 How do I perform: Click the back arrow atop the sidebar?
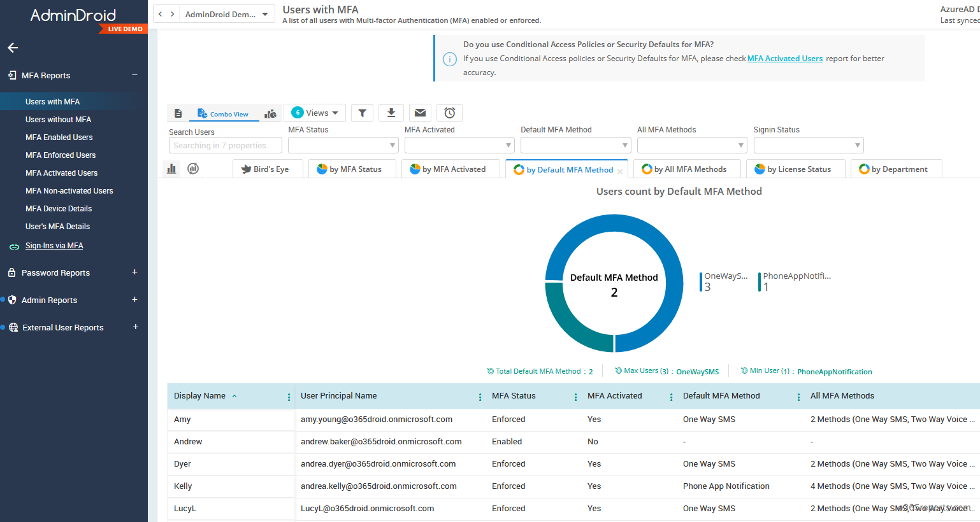13,48
